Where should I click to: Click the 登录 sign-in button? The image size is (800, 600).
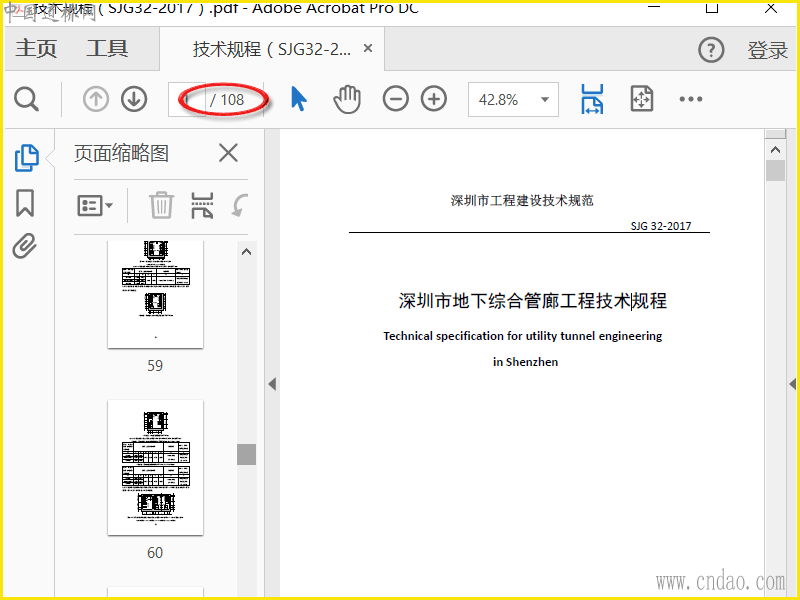tap(768, 50)
